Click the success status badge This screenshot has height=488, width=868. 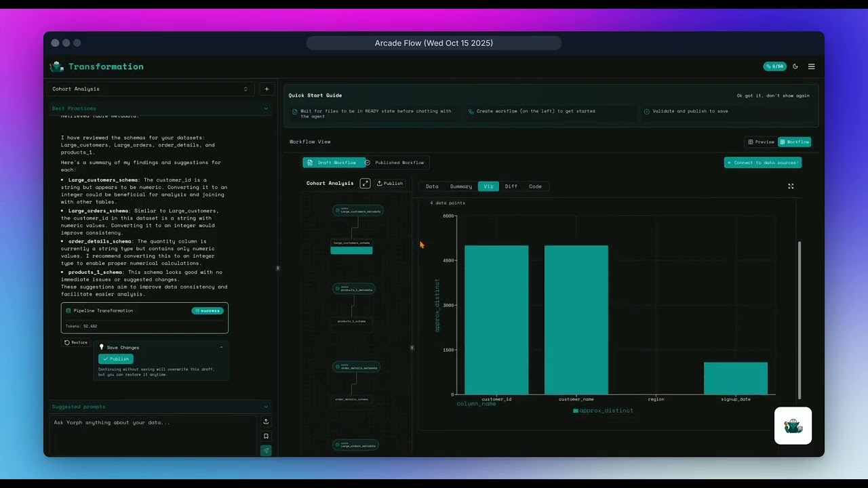click(x=208, y=310)
